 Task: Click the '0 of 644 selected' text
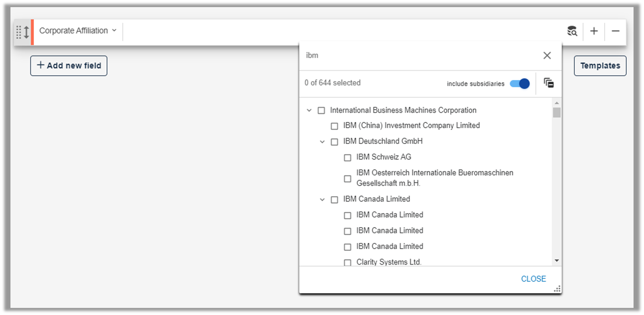332,83
